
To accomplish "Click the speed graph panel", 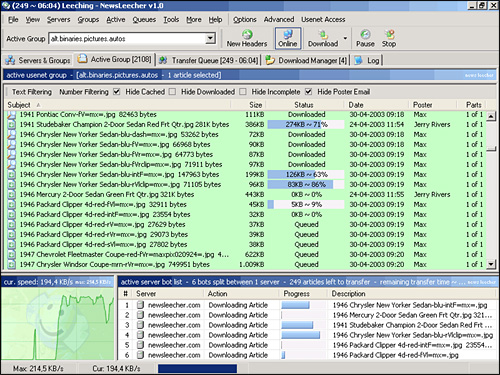I will point(58,323).
